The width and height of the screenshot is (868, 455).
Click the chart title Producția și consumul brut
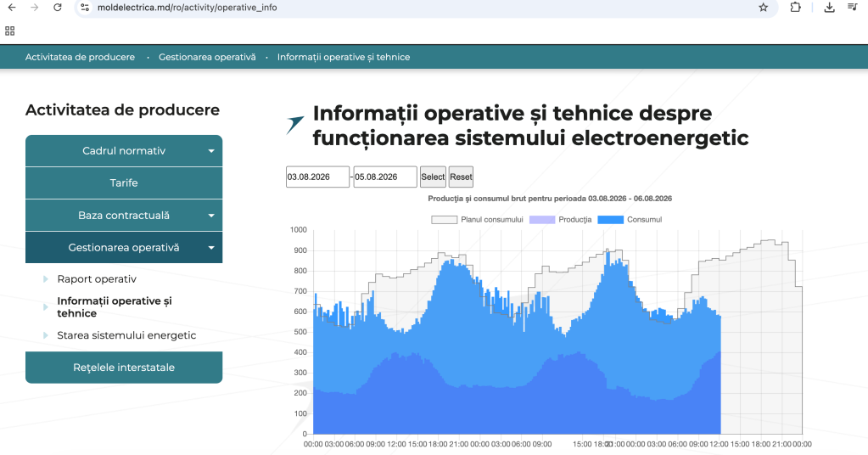pyautogui.click(x=550, y=198)
